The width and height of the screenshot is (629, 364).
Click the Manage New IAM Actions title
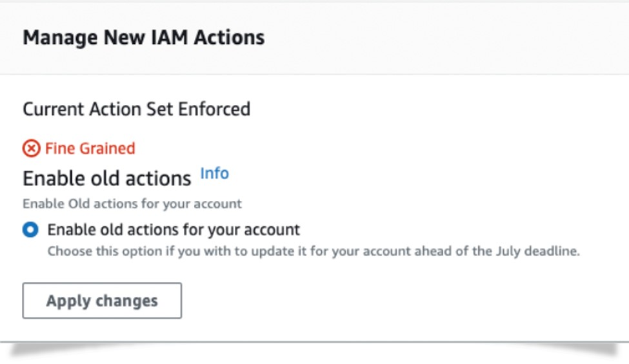(143, 37)
